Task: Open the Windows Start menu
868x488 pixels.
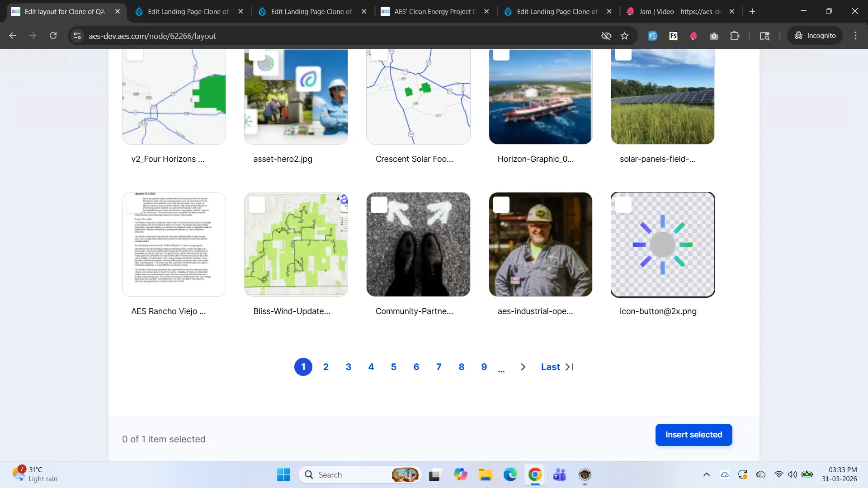Action: click(x=283, y=475)
